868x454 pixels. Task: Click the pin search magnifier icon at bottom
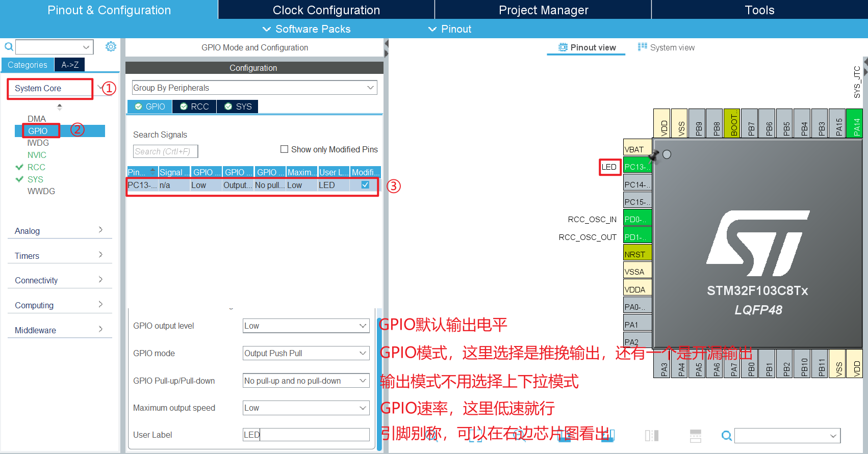tap(727, 436)
